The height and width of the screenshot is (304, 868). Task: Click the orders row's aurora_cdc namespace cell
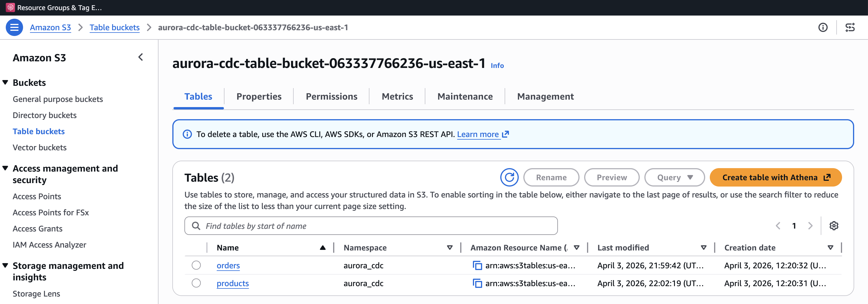pos(363,265)
